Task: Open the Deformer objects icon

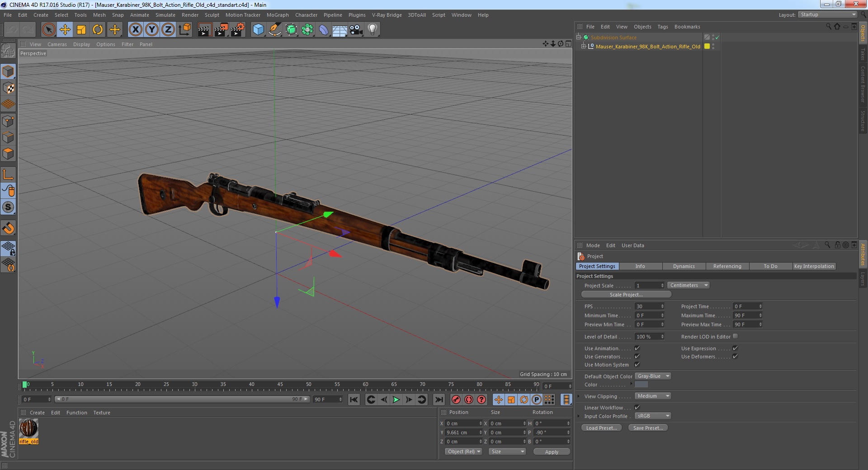Action: 324,30
